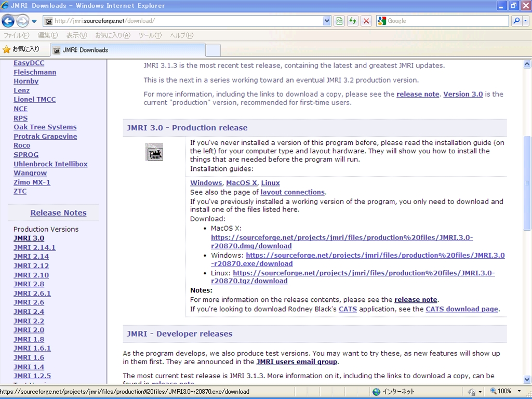Open the MacOS X installation guide link
532x399 pixels.
point(242,183)
